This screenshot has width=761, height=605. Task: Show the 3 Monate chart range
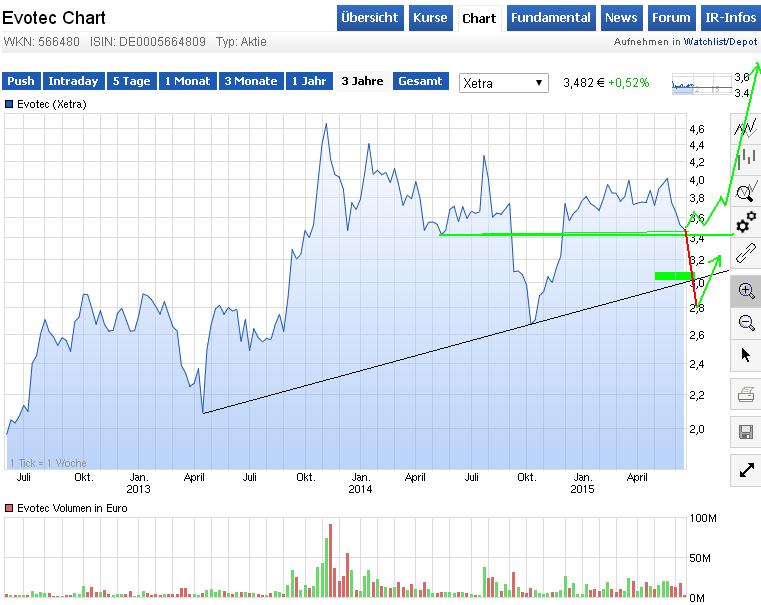click(251, 81)
